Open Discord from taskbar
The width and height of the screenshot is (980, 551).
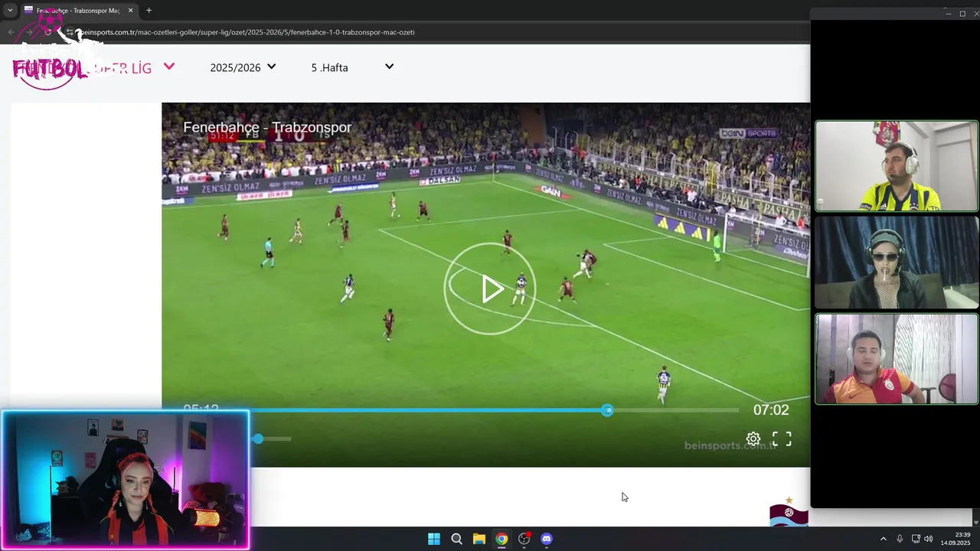point(546,539)
